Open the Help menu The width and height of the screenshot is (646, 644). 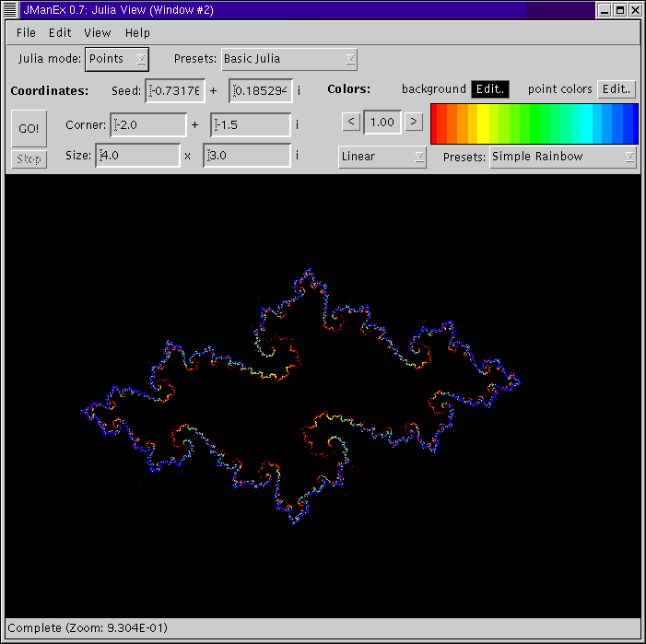click(x=137, y=32)
